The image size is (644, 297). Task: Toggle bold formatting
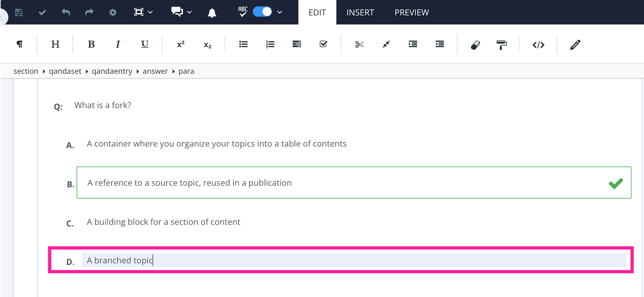click(x=91, y=44)
